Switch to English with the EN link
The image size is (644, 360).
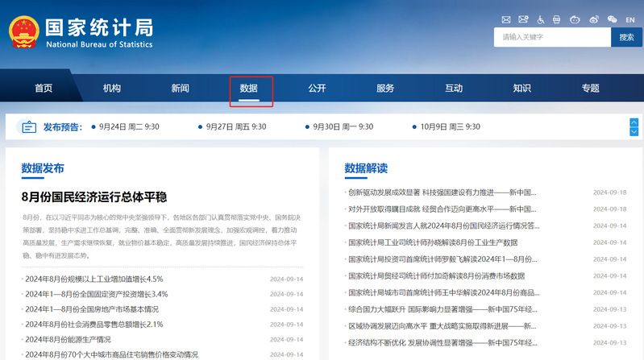tap(631, 19)
